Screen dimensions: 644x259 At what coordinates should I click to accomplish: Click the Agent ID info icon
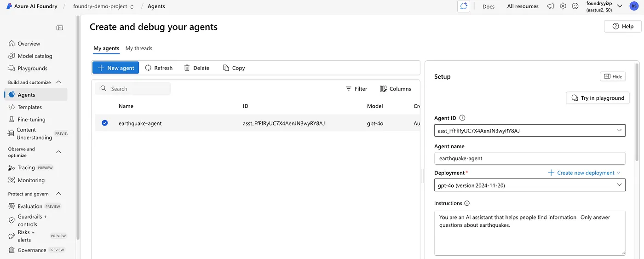coord(462,118)
